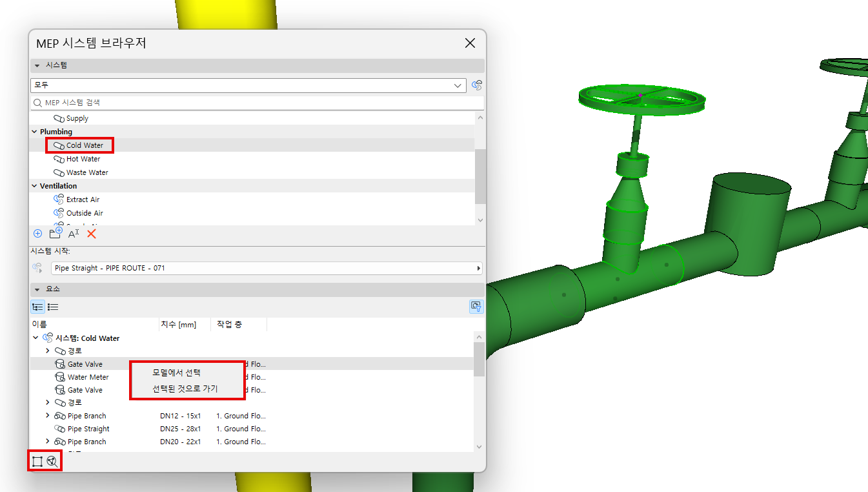Click the Hot Water pipe icon

(x=59, y=159)
